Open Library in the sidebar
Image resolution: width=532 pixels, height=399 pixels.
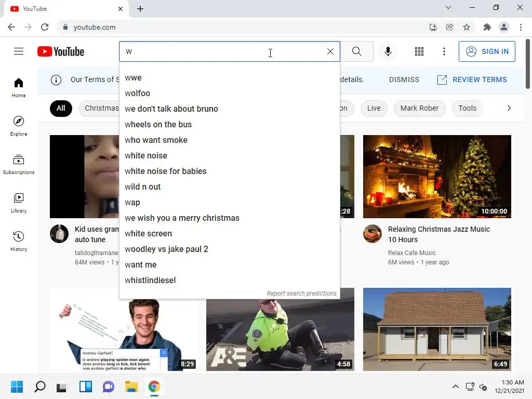point(19,203)
